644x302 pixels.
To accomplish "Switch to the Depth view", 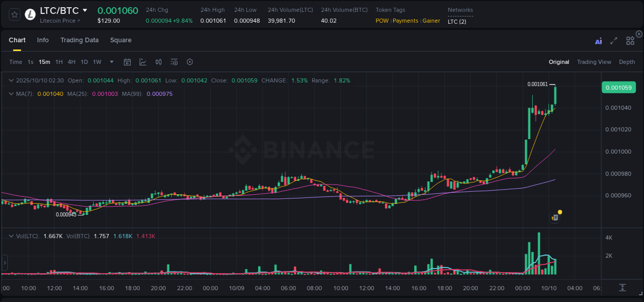I will 627,61.
